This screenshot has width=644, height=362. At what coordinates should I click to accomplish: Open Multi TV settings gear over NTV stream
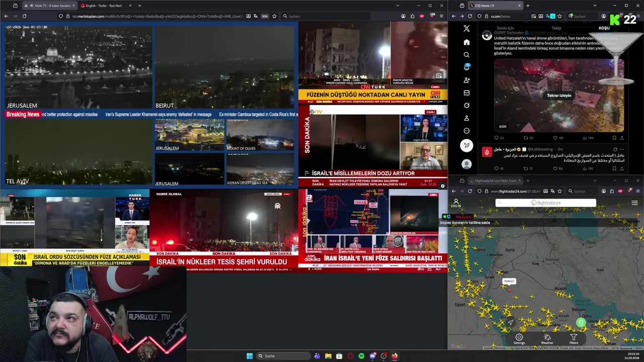point(443,186)
